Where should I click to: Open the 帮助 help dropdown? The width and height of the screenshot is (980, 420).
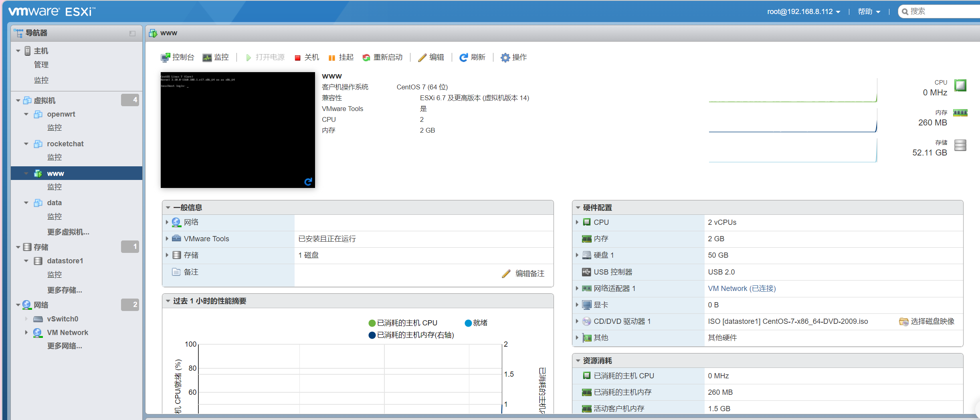point(869,12)
